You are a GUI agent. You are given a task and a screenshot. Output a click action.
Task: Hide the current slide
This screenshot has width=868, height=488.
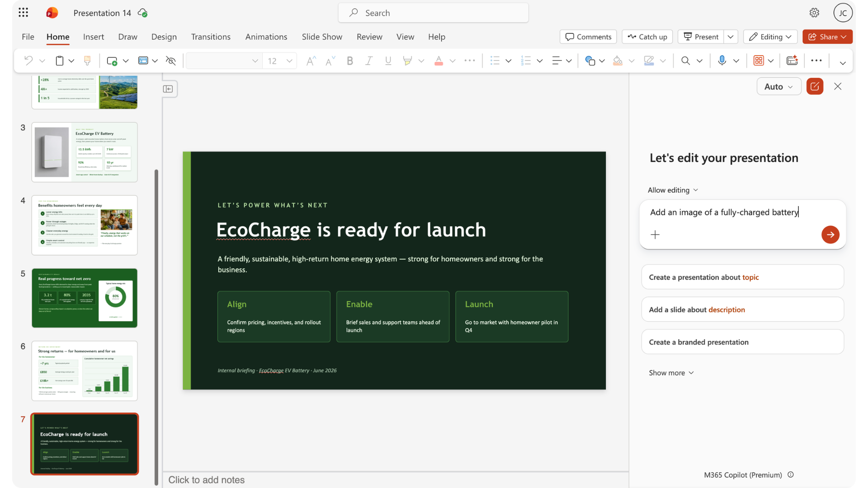[171, 61]
